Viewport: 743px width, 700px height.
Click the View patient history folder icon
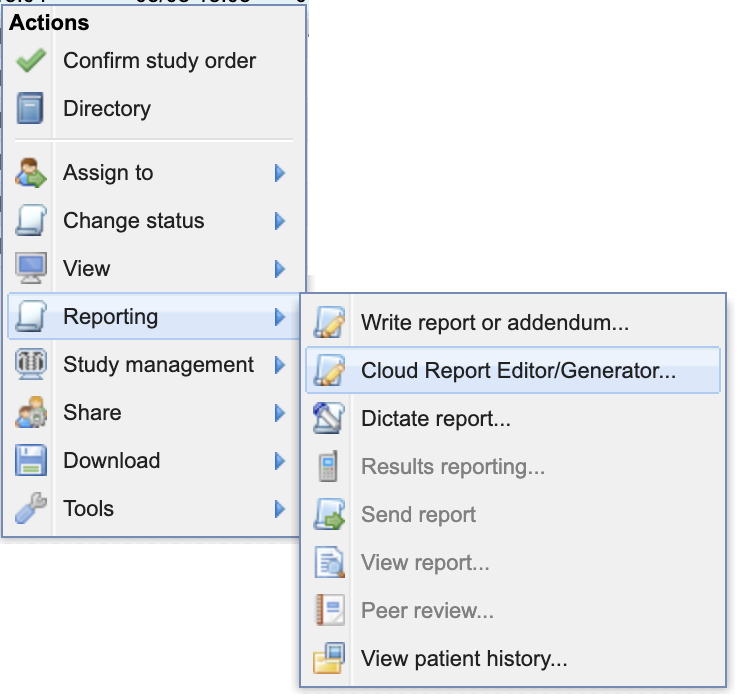coord(329,658)
